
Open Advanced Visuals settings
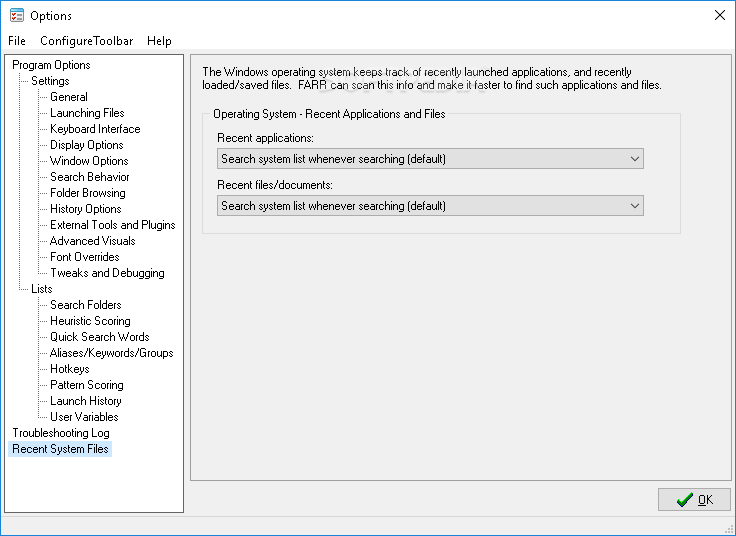click(x=92, y=240)
